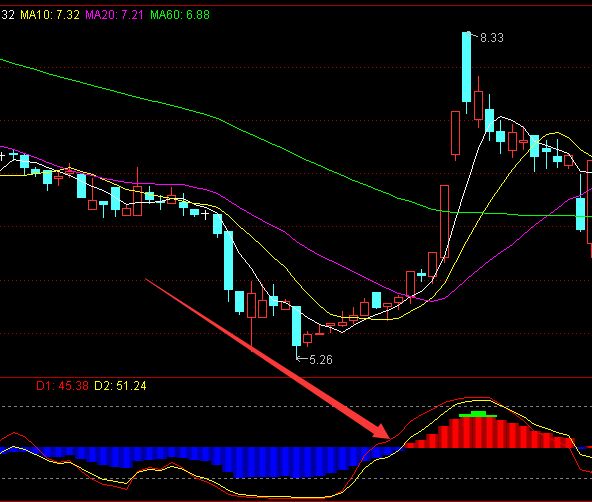Click the 5.26 low price label
The image size is (592, 502).
point(321,360)
